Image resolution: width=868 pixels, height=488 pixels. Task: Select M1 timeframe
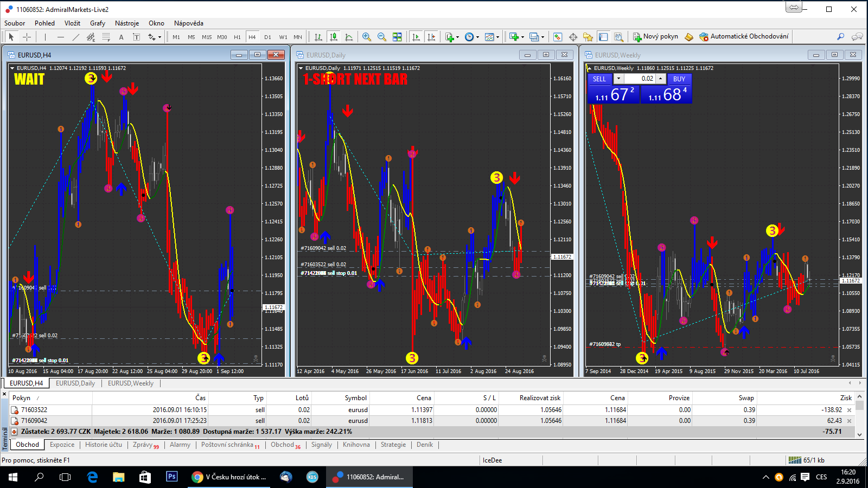[176, 37]
